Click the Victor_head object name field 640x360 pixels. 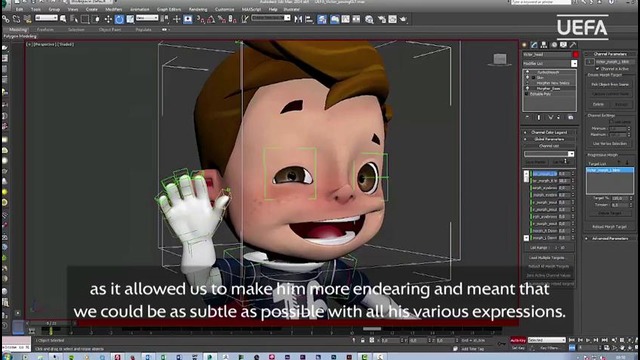point(546,54)
